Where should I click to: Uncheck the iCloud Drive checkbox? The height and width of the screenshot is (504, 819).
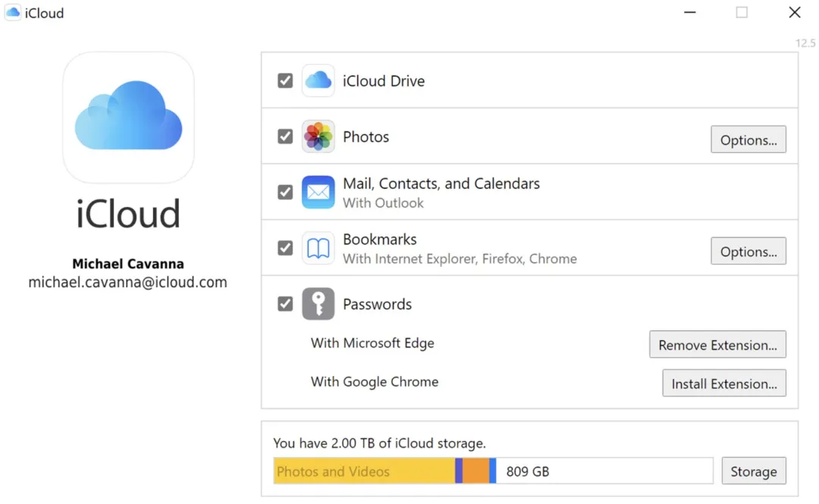click(x=285, y=81)
